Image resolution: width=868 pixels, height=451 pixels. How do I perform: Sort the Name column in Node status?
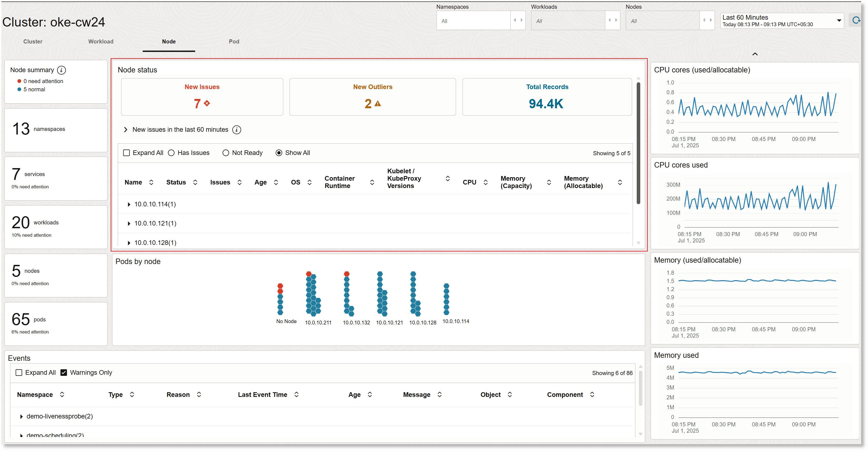[x=151, y=182]
